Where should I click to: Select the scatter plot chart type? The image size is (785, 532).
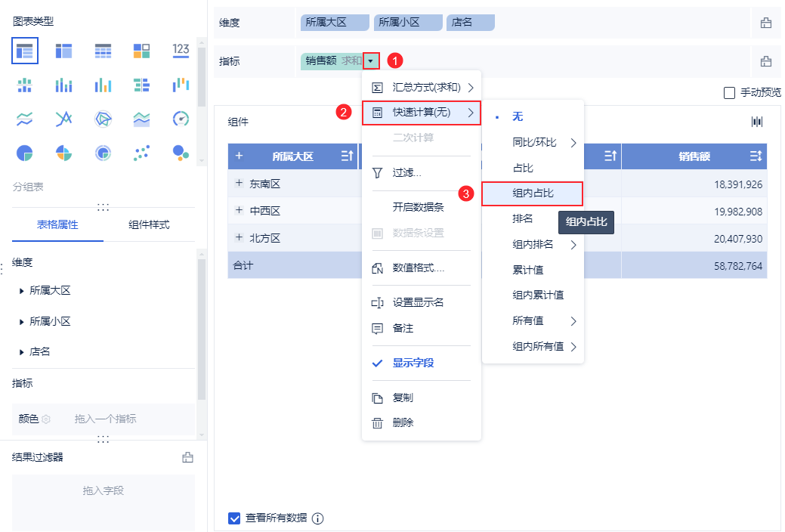141,153
